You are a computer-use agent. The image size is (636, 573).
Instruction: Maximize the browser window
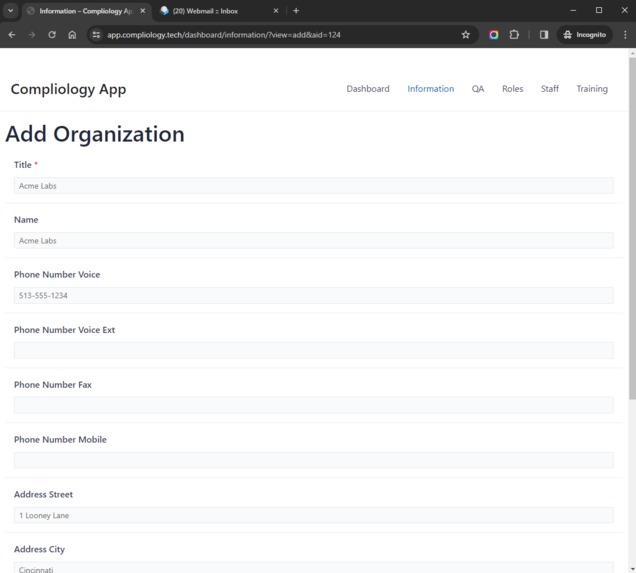click(x=599, y=11)
